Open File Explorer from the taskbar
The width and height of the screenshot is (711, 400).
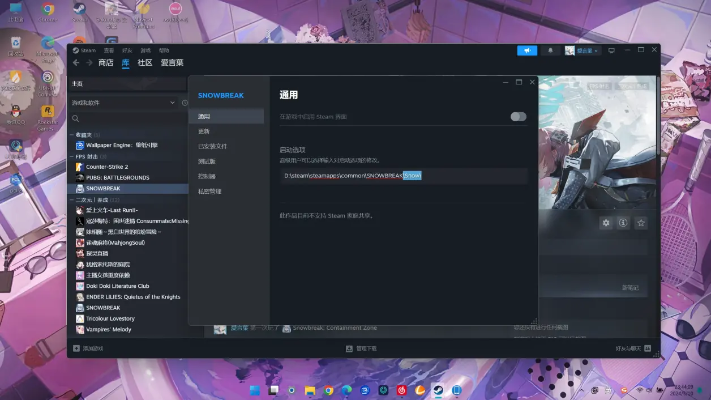coord(310,390)
